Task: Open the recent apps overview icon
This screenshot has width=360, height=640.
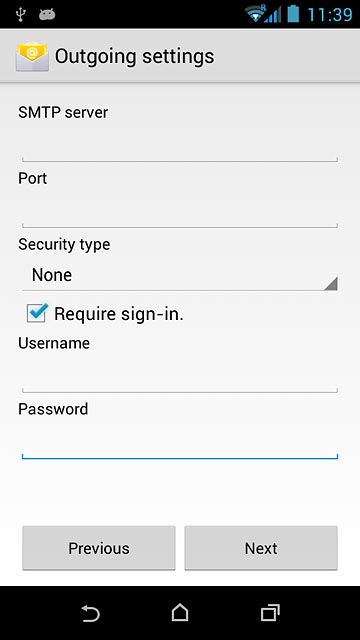Action: coord(270,613)
